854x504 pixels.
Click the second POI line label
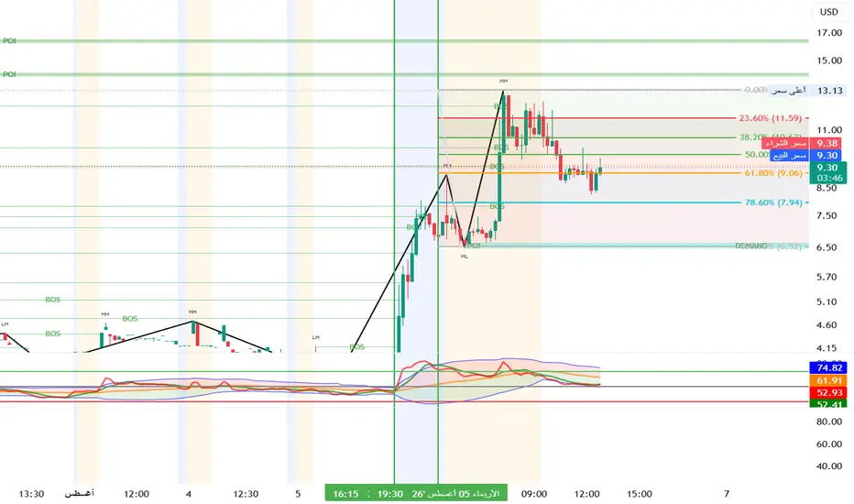[x=9, y=74]
